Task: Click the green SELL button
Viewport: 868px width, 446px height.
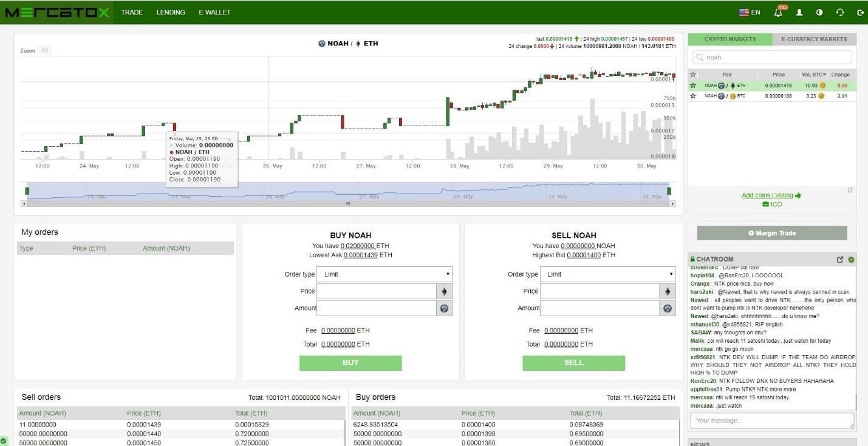Action: [573, 363]
